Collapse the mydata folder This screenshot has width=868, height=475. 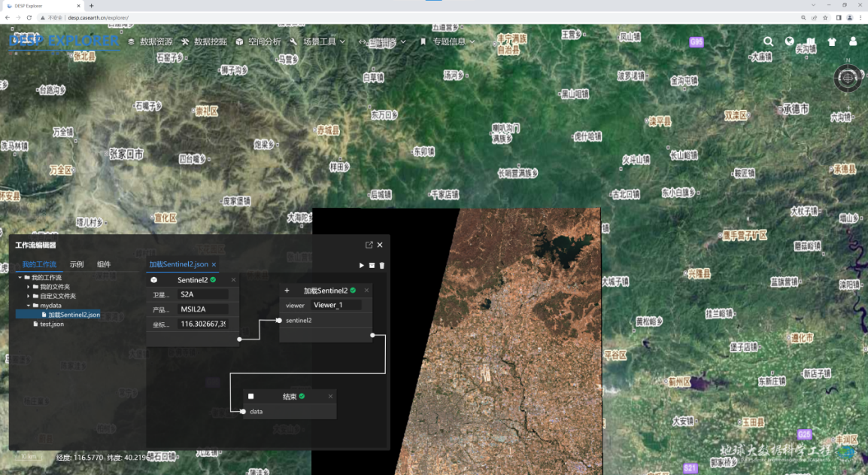(29, 306)
